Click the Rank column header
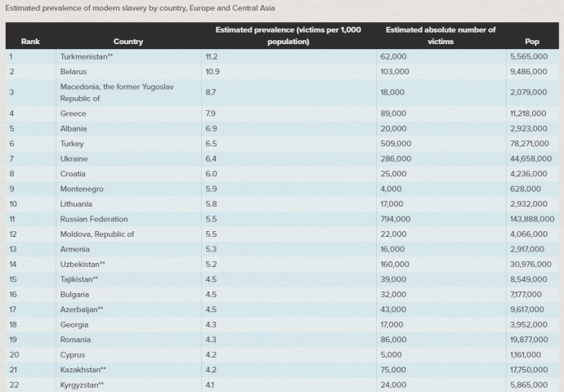Image resolution: width=564 pixels, height=392 pixels. click(30, 41)
